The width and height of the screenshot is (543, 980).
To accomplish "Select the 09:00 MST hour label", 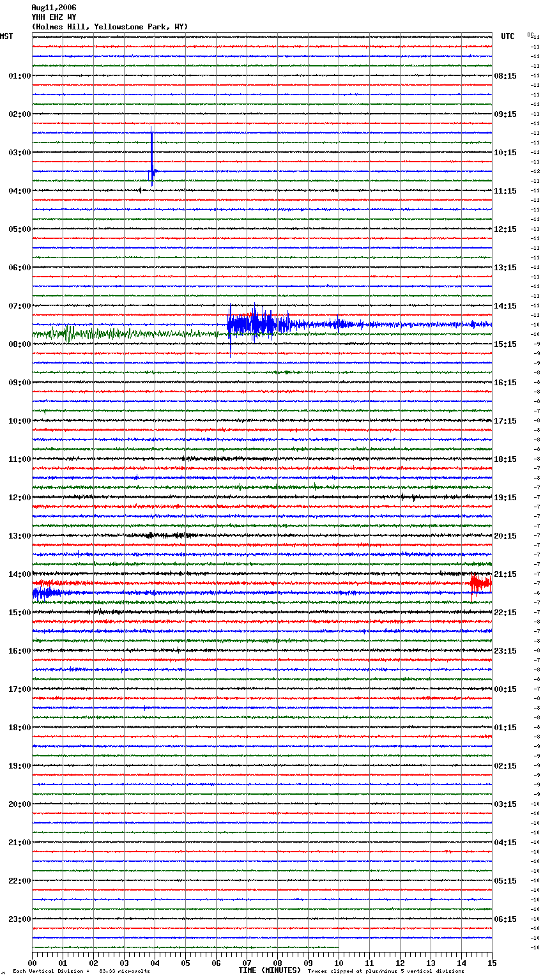I will click(20, 383).
